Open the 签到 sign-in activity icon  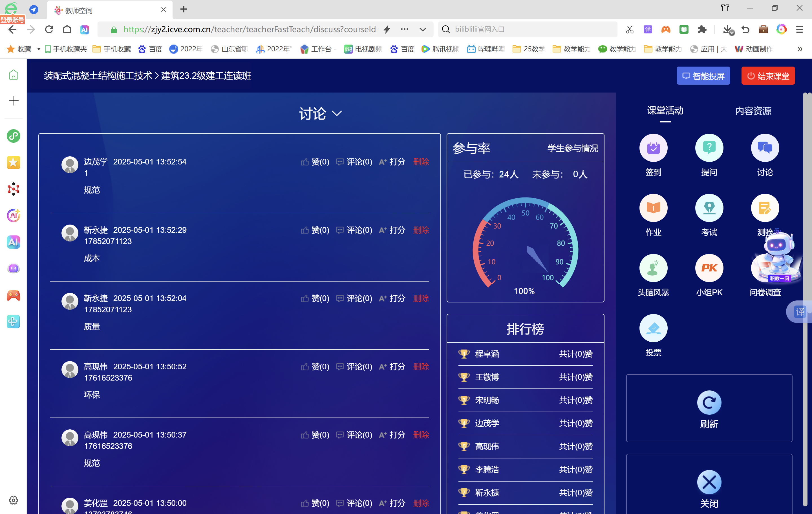[653, 148]
